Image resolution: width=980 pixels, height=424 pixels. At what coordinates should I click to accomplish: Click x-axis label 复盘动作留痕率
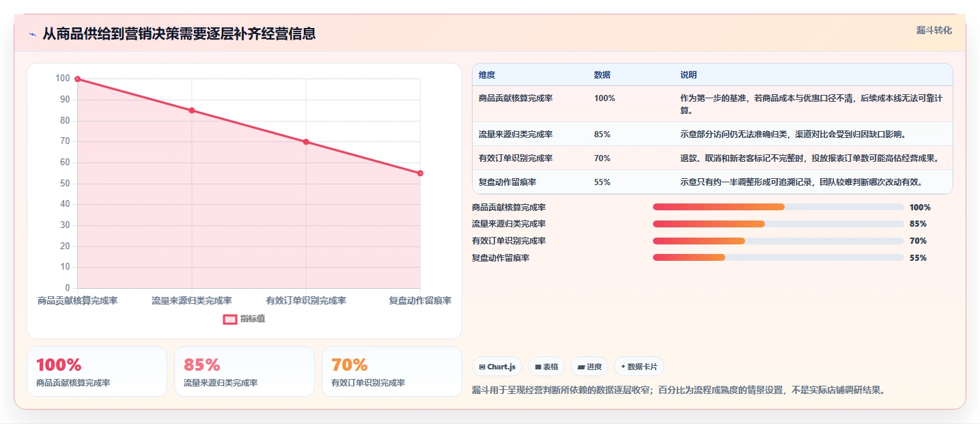[x=420, y=300]
